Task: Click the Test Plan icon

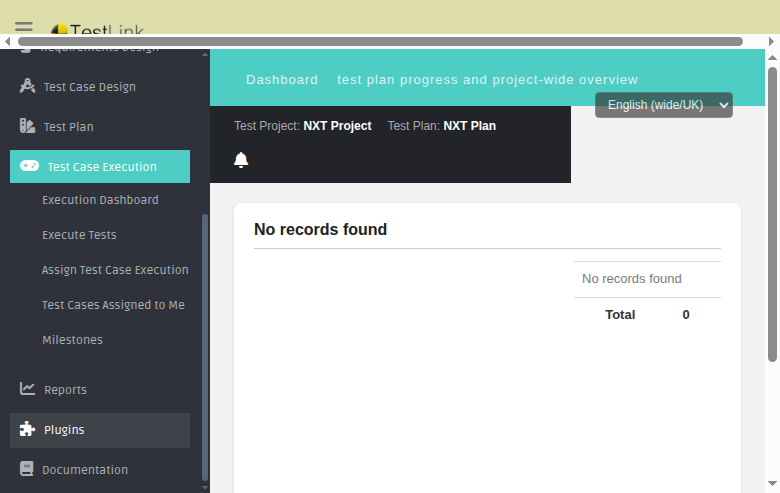Action: [27, 126]
